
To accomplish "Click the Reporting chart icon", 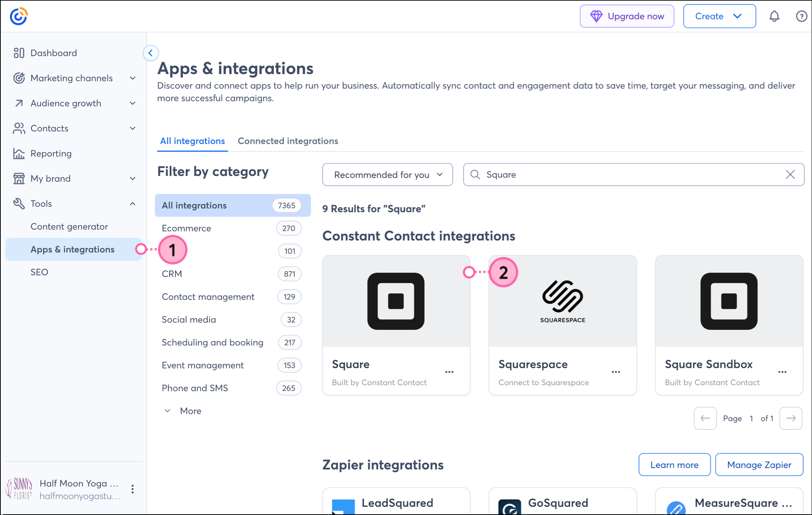I will point(19,153).
